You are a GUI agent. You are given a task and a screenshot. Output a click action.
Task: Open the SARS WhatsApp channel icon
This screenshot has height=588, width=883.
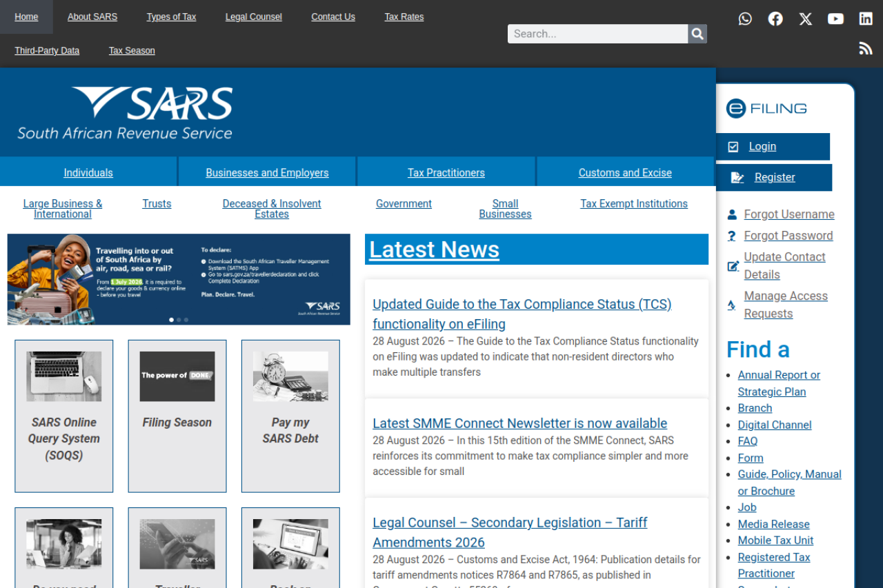pos(745,19)
